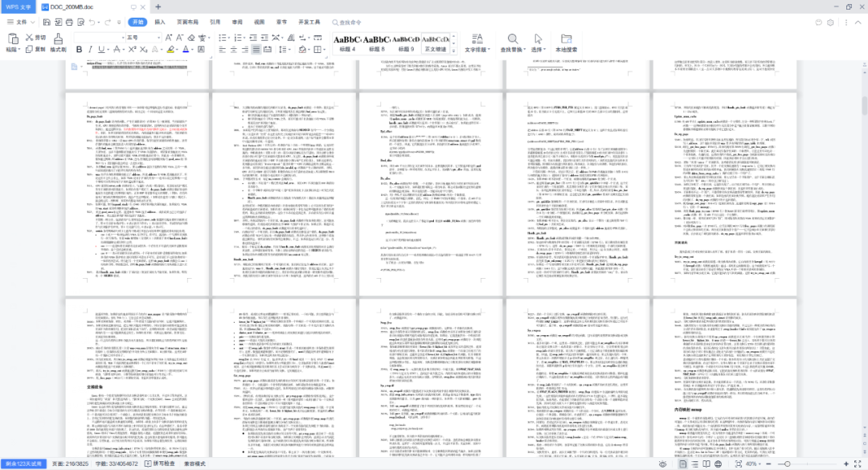
Task: Toggle justify alignment button
Action: pos(256,49)
